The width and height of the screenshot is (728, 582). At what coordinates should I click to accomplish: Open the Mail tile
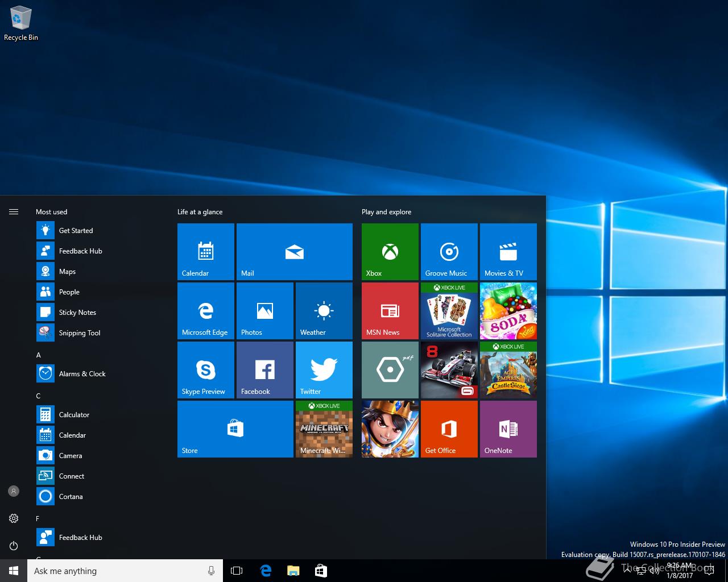coord(295,252)
